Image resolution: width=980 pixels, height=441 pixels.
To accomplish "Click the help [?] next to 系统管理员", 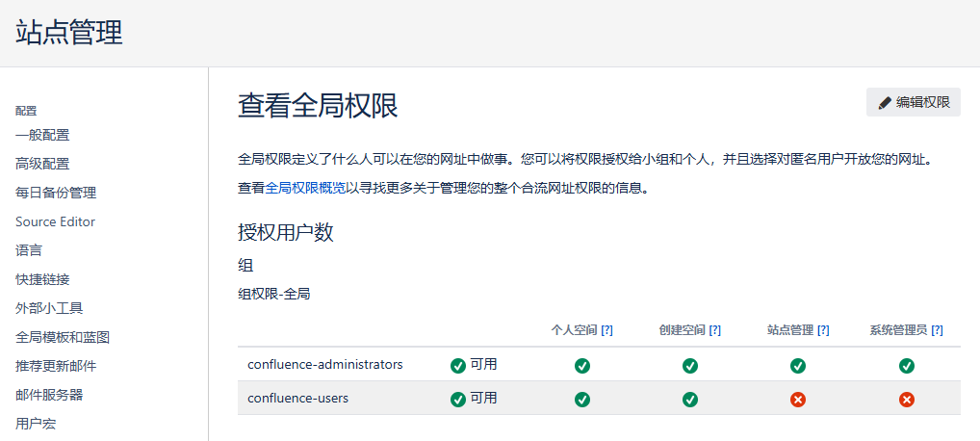I will (937, 330).
